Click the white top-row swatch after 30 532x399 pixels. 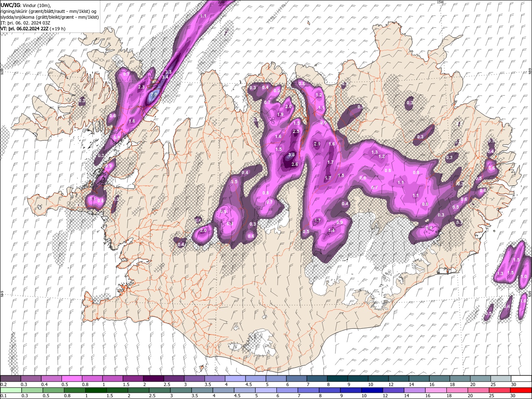521,379
